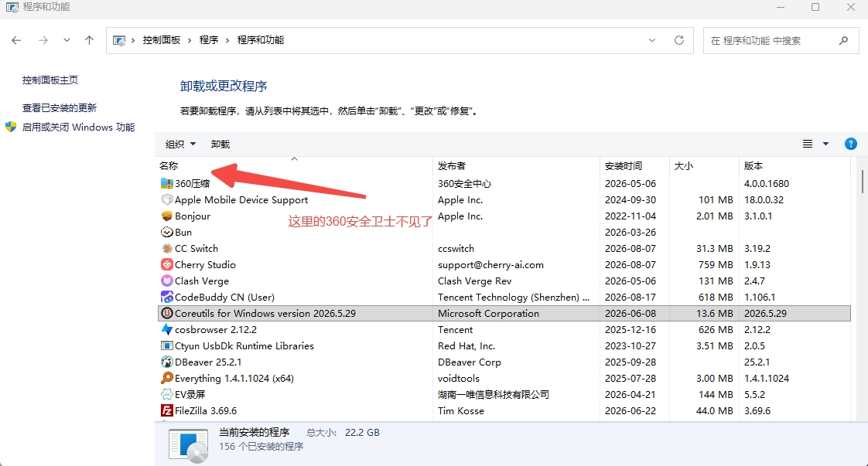Click the version 4.0.0.1680

766,183
